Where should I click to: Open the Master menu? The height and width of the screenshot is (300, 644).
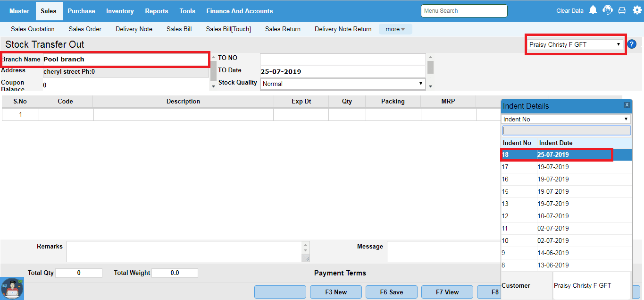pyautogui.click(x=19, y=11)
